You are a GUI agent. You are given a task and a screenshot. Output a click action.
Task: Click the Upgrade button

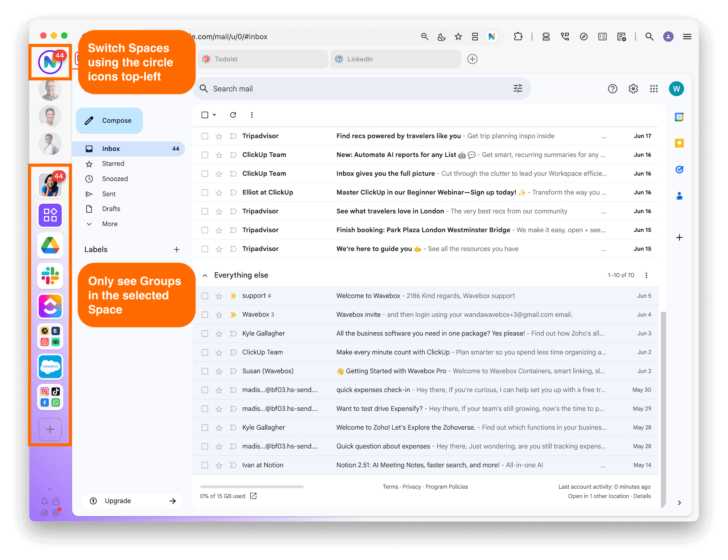click(132, 501)
